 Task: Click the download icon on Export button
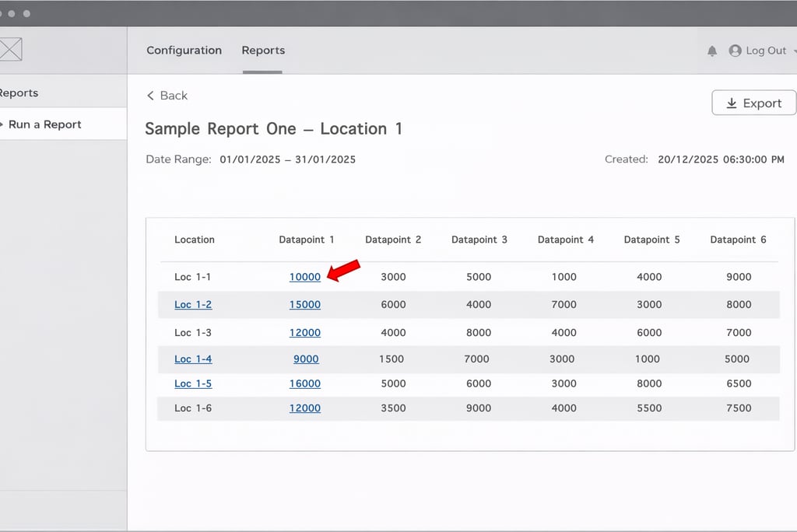click(x=731, y=103)
